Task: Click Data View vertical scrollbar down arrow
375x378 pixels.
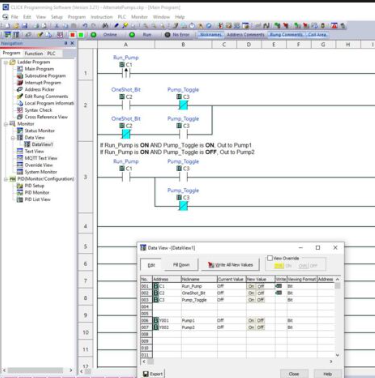Action: [337, 355]
